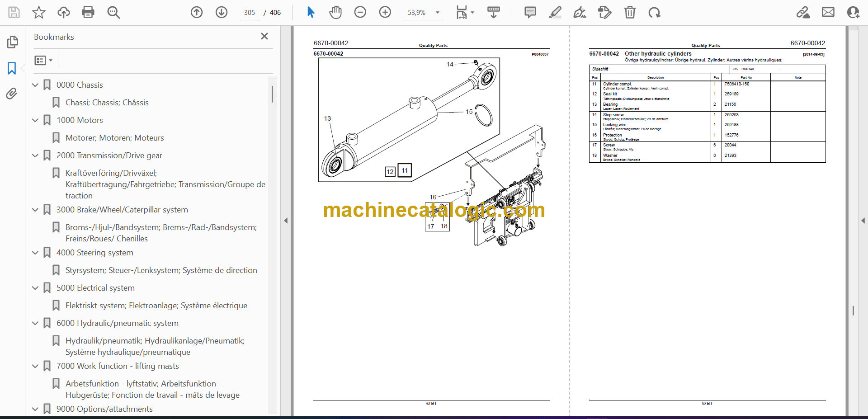
Task: Add a sticky note comment
Action: (x=530, y=12)
